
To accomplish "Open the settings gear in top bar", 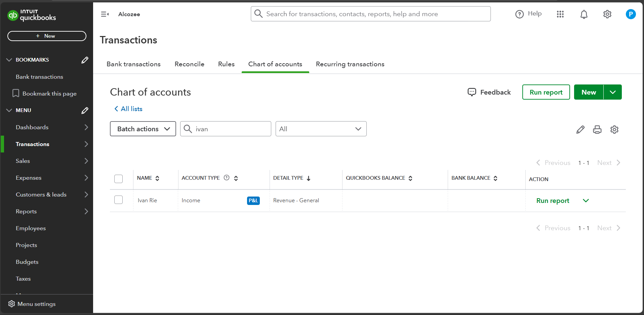I will (x=607, y=14).
